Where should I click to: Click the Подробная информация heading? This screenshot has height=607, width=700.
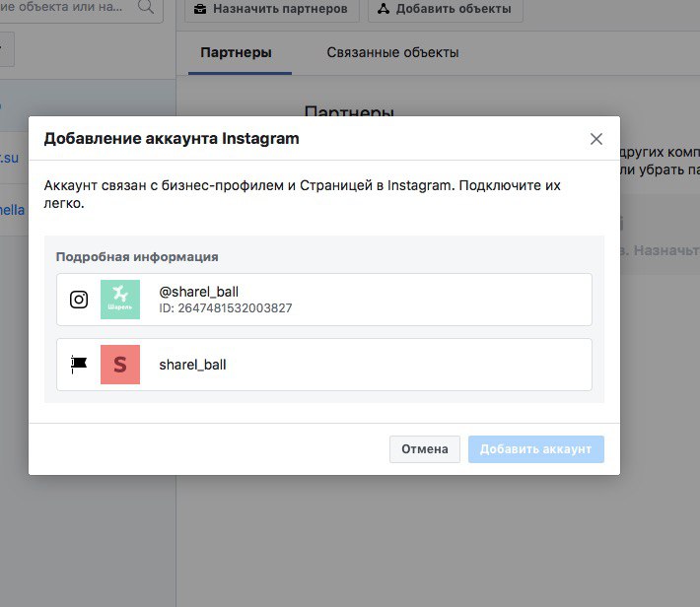(137, 256)
